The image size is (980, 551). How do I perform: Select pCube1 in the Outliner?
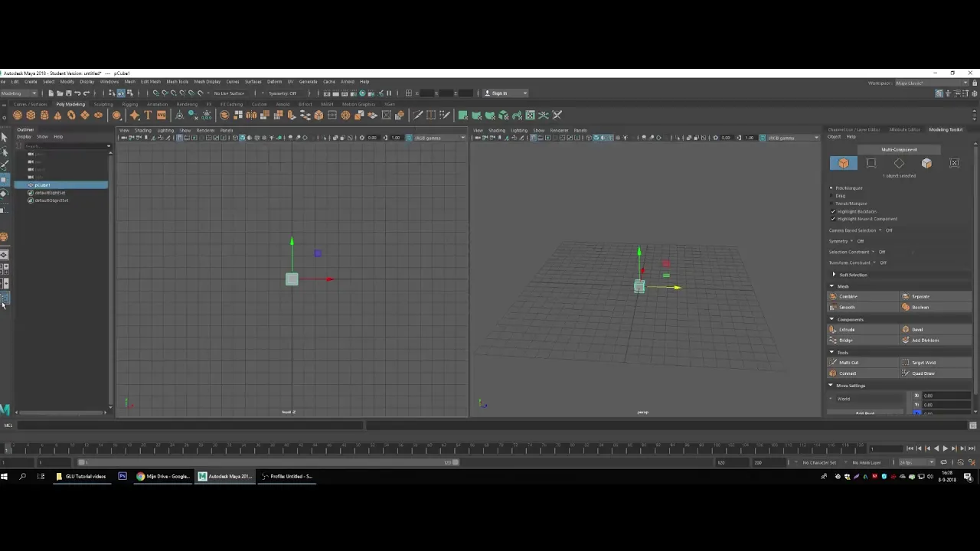(x=61, y=185)
